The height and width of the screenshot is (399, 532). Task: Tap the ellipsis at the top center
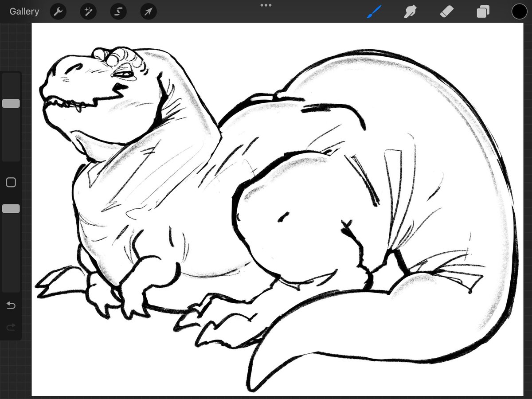tap(266, 5)
